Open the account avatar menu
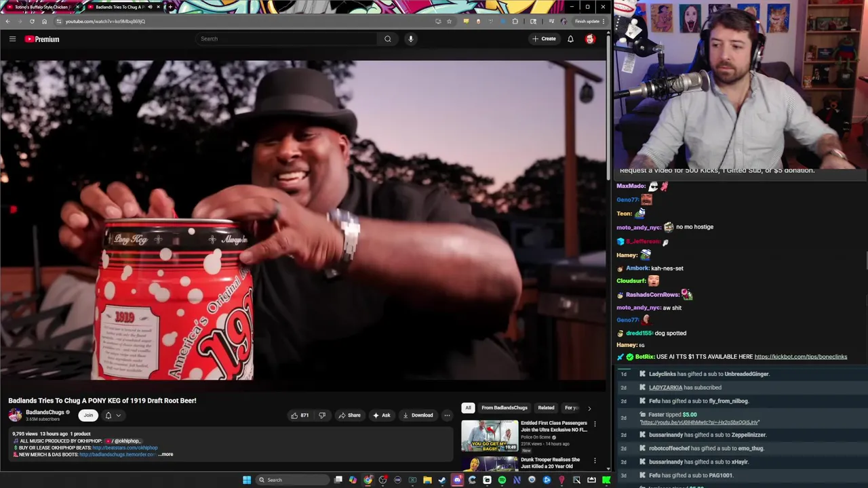Image resolution: width=868 pixels, height=488 pixels. tap(590, 39)
